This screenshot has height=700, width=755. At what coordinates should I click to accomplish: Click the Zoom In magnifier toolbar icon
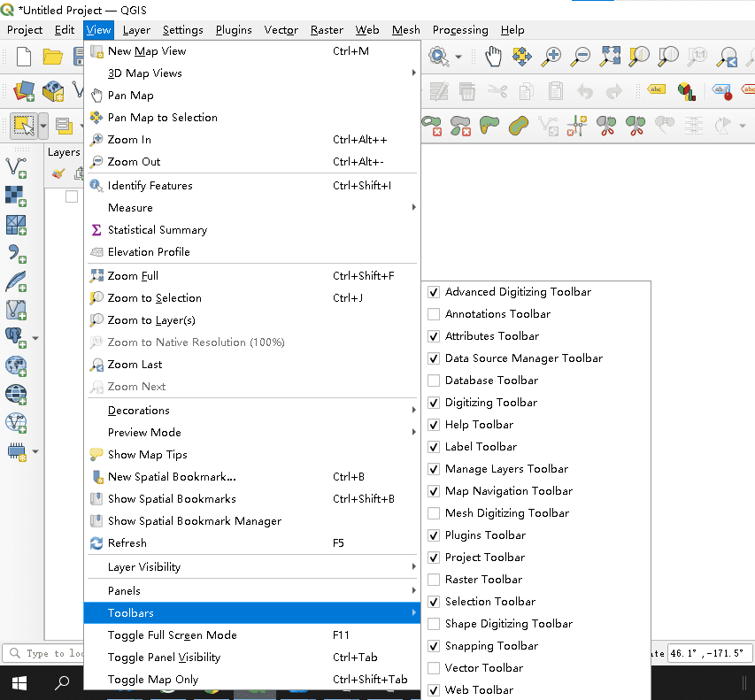(x=551, y=57)
